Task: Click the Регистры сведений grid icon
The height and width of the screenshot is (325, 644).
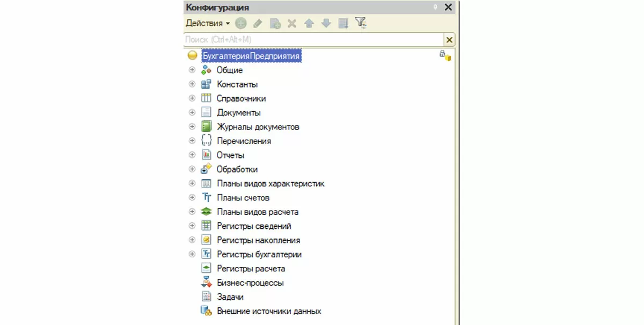Action: click(x=206, y=226)
